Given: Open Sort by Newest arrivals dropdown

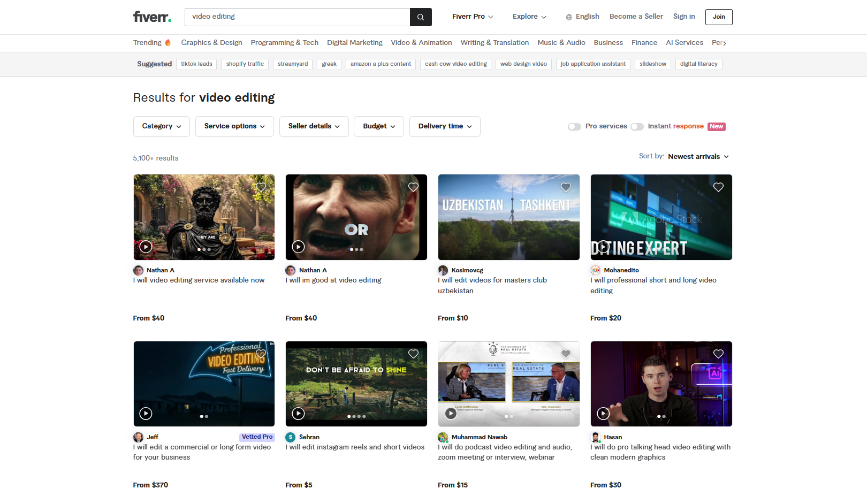Looking at the screenshot, I should pyautogui.click(x=698, y=157).
